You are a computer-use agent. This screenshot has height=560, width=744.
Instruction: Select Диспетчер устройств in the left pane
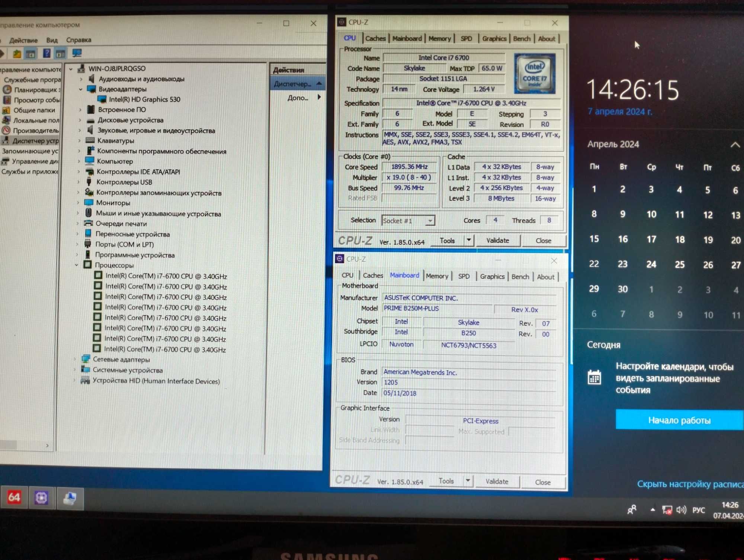pyautogui.click(x=31, y=141)
